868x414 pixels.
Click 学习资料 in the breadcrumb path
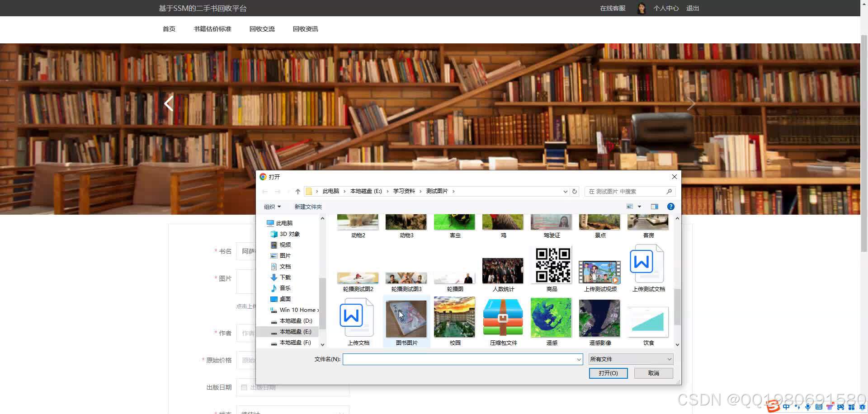pos(404,191)
